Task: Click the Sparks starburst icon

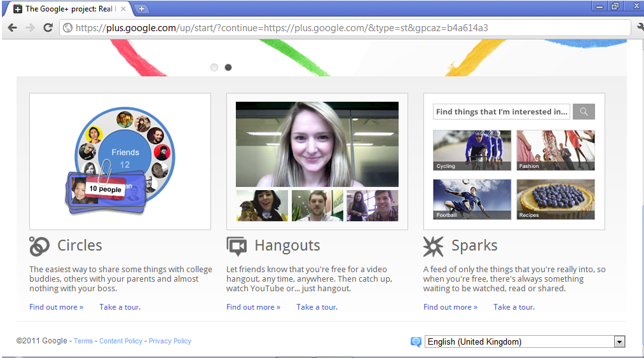Action: [434, 246]
